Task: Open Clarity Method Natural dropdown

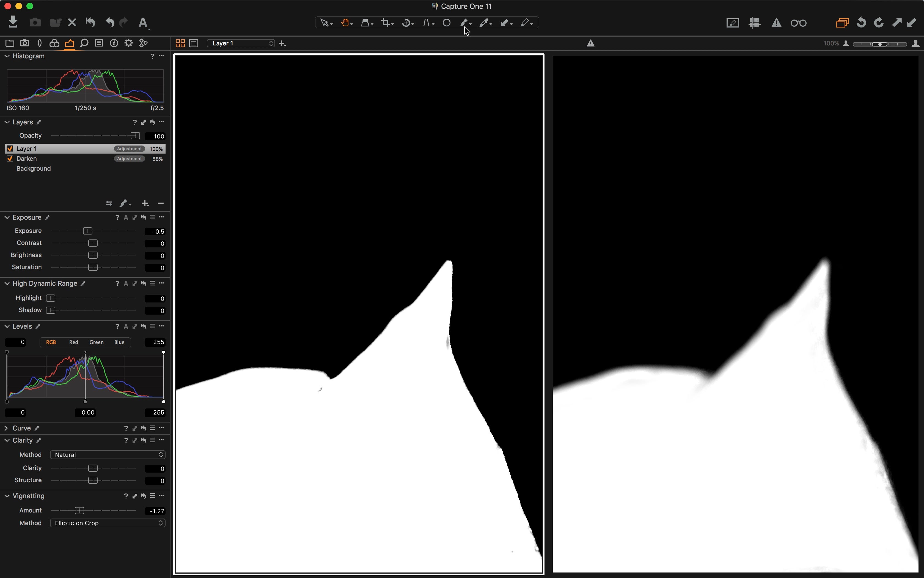Action: point(108,455)
